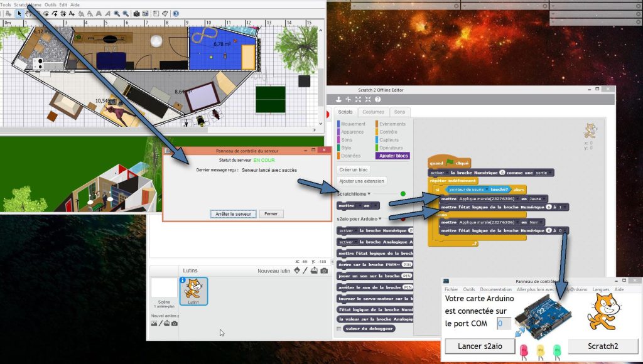Open the s2aio pour Arduino extension dropdown

(x=381, y=218)
